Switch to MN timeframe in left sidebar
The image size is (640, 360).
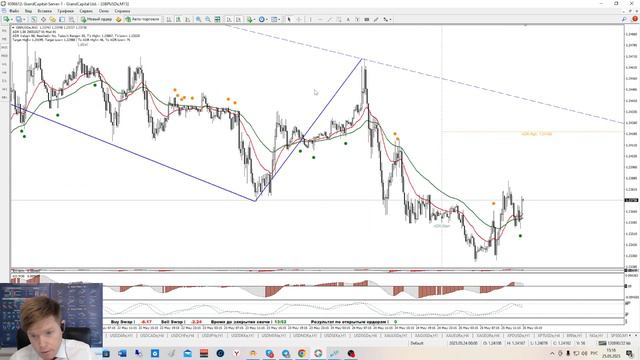[x=4, y=98]
